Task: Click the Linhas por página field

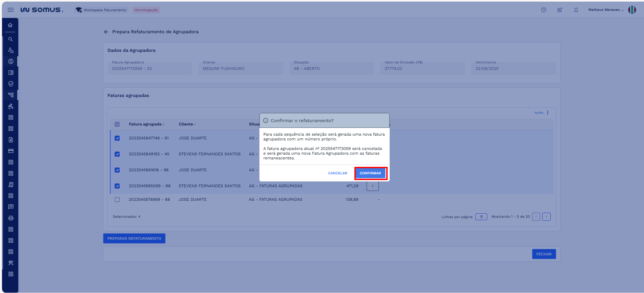Action: click(481, 217)
